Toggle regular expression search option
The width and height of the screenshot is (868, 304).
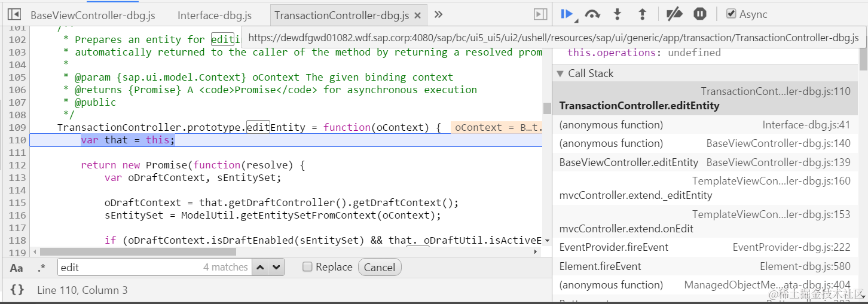click(x=41, y=268)
